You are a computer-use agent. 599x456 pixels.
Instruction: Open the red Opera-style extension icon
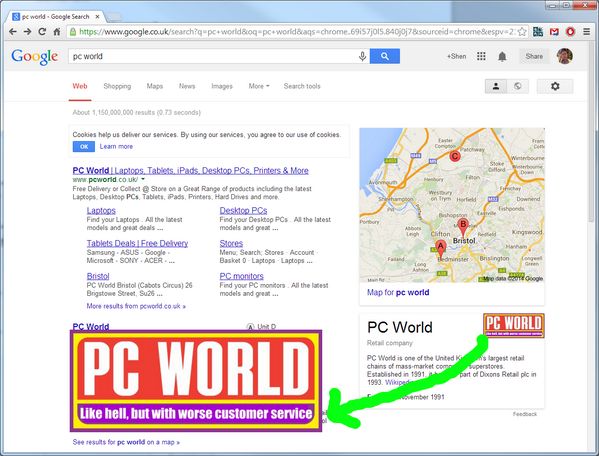(570, 32)
